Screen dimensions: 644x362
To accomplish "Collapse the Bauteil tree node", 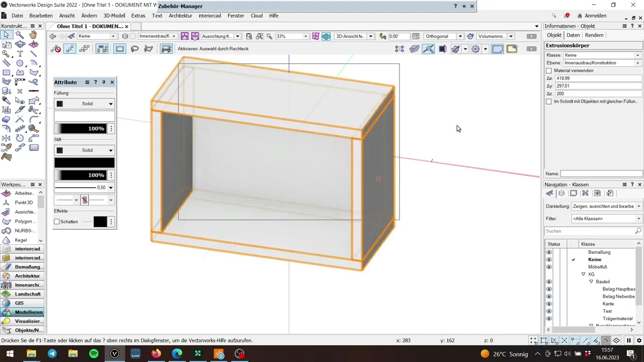I will click(x=591, y=282).
